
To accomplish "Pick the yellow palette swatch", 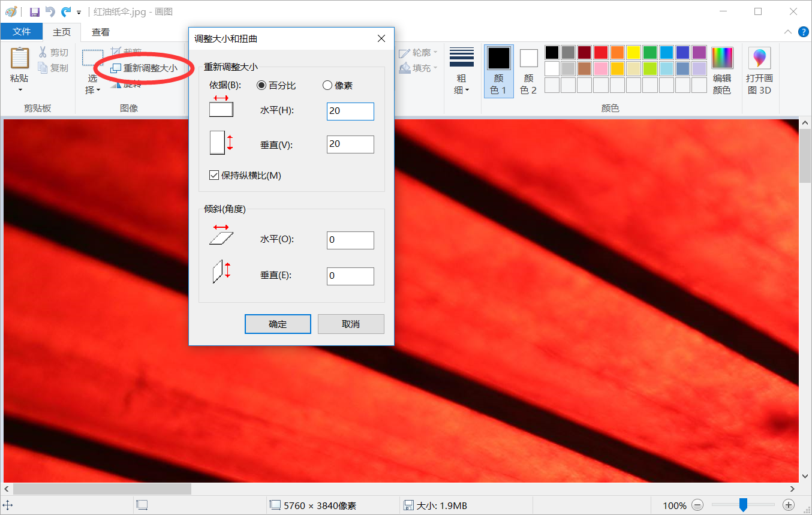I will (634, 53).
